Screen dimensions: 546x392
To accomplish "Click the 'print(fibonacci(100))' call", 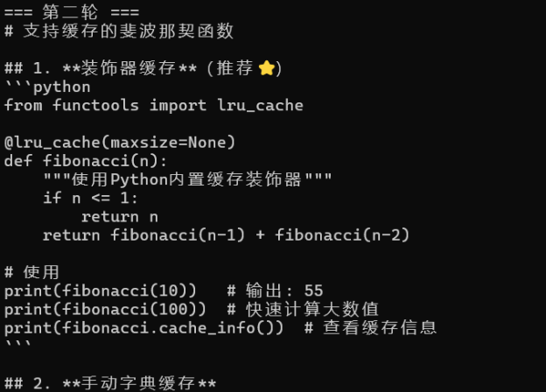I will pos(105,309).
